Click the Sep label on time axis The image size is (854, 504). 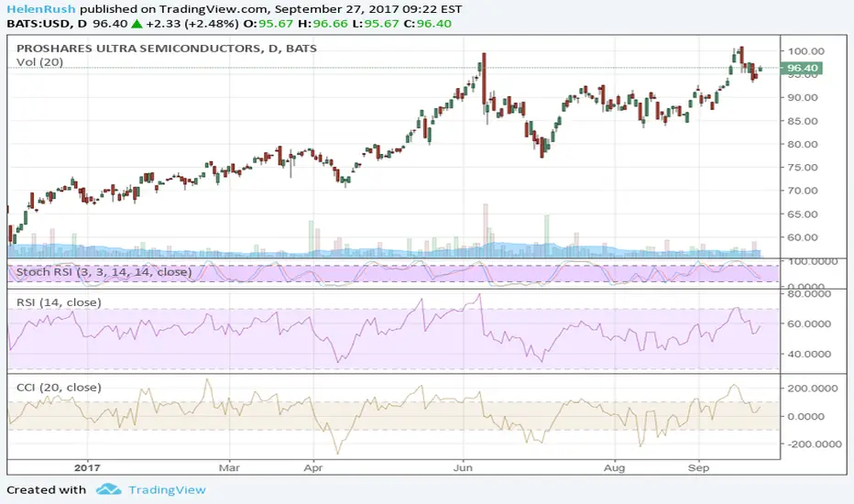[x=699, y=467]
